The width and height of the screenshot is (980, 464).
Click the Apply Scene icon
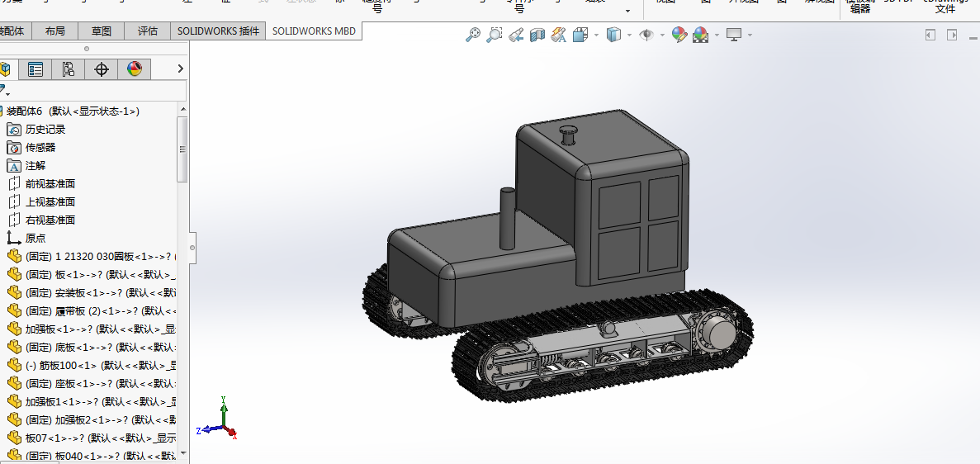pos(701,35)
